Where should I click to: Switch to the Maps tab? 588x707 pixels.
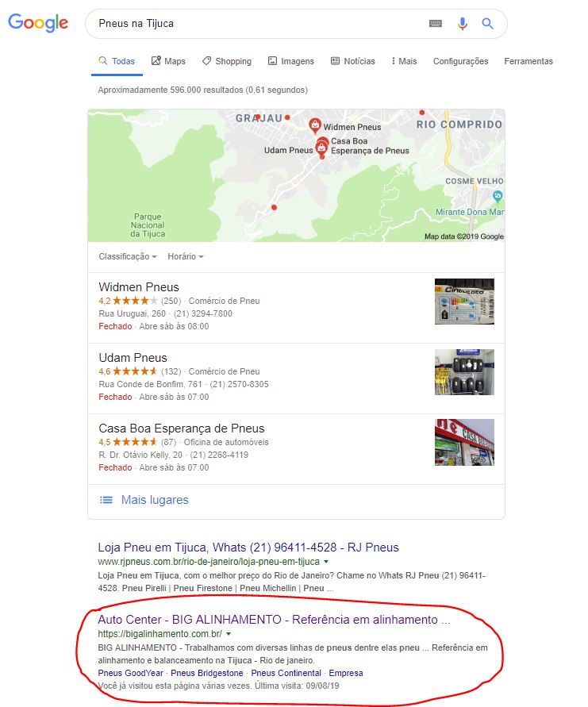(168, 61)
